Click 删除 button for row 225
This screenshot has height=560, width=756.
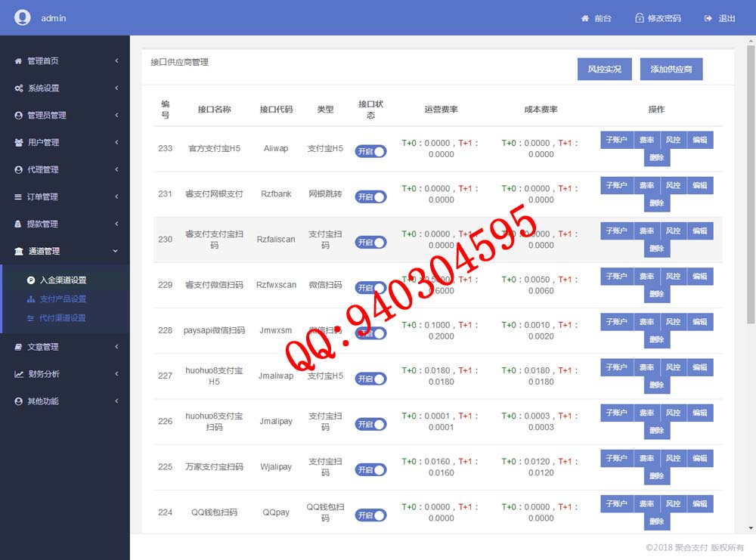pyautogui.click(x=657, y=475)
